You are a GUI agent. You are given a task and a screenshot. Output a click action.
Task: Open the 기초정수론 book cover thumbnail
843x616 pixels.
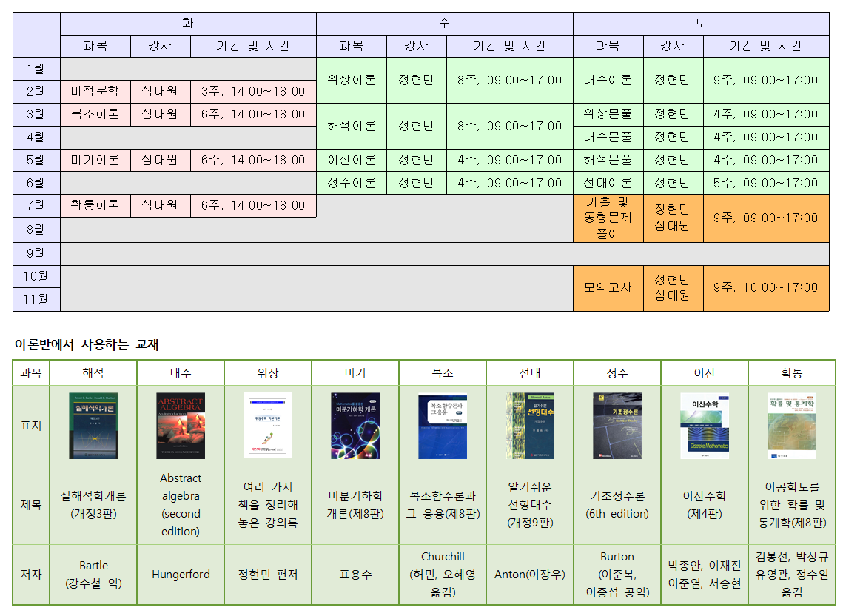[617, 426]
